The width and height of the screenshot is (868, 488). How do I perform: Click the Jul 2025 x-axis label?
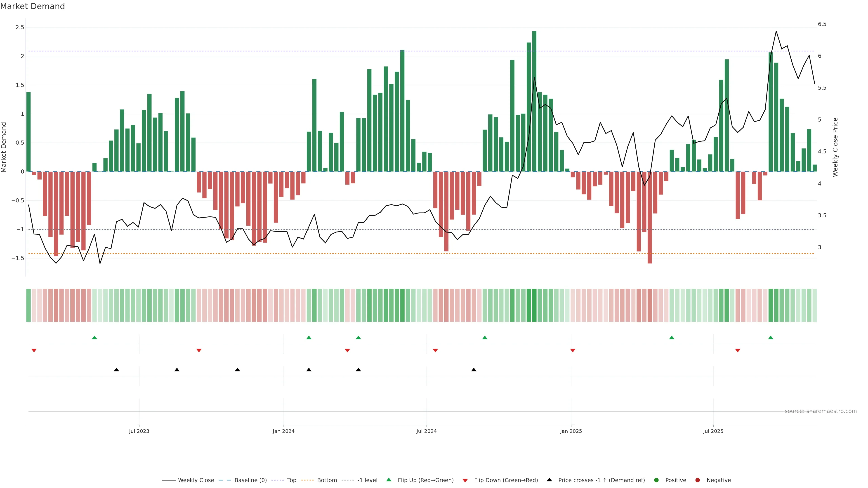pos(713,431)
